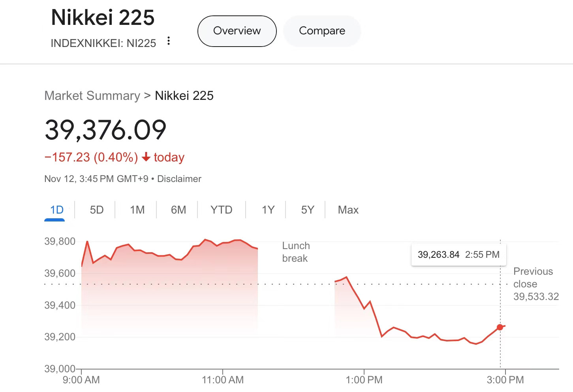This screenshot has width=573, height=392.
Task: Select the 5Y chart range
Action: click(308, 210)
